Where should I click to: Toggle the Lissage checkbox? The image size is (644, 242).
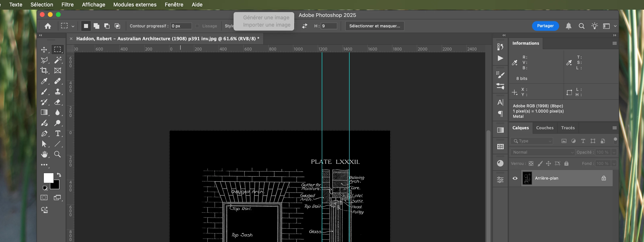(197, 26)
